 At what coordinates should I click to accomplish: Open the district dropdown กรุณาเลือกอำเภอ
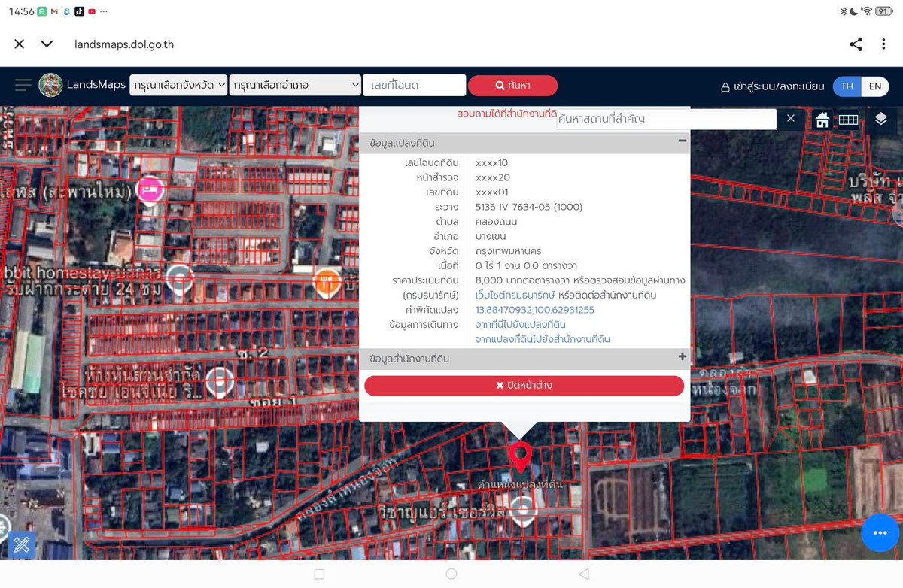point(296,86)
